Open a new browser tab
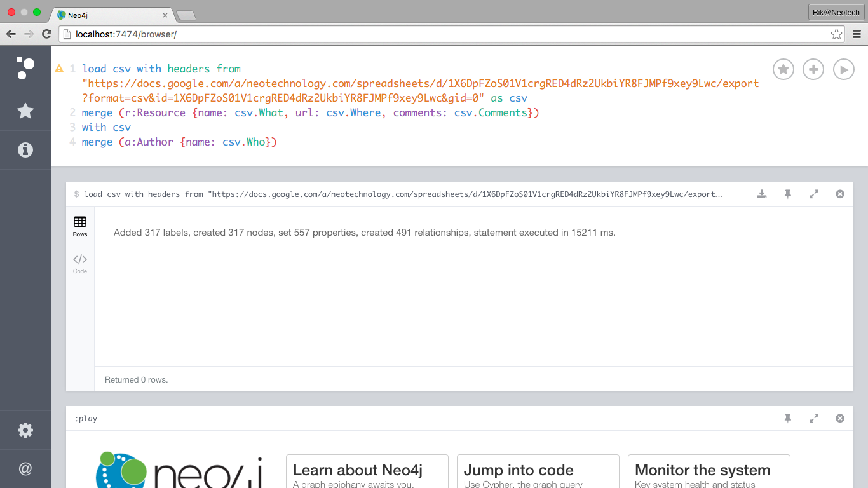Screen dimensions: 868x488 coord(186,15)
